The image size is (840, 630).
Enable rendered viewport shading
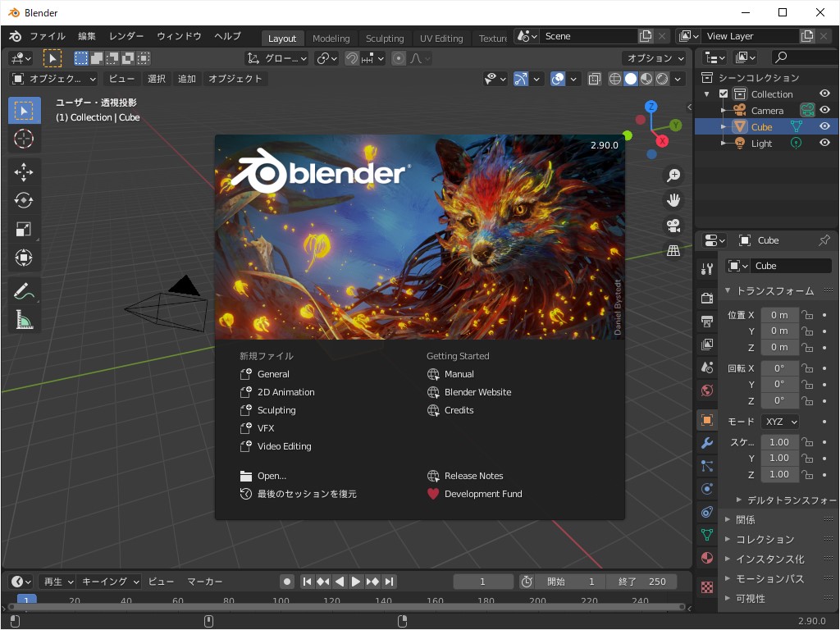(660, 78)
